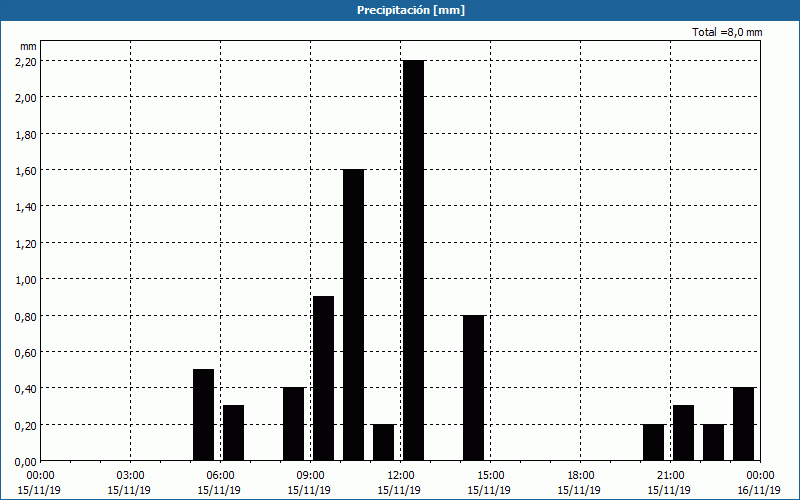The image size is (800, 500).
Task: Click the '0,40' y-axis value
Action: (x=28, y=389)
